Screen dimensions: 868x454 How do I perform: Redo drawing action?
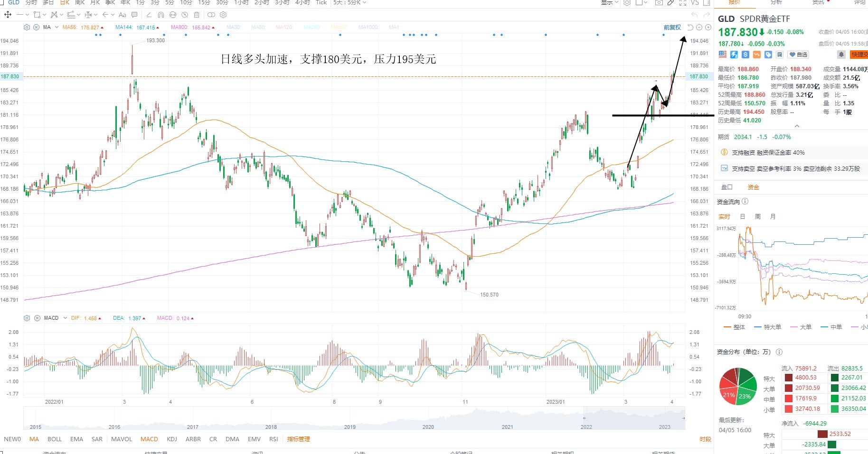707,15
